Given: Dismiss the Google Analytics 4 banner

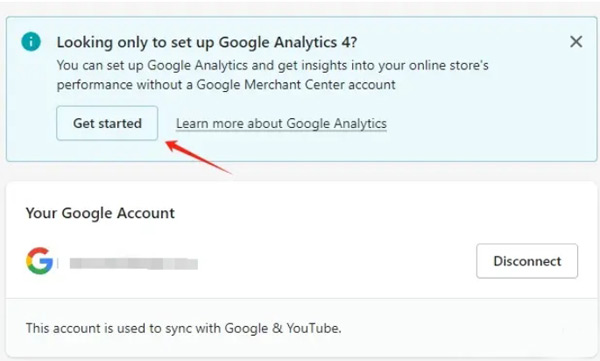Looking at the screenshot, I should click(576, 41).
